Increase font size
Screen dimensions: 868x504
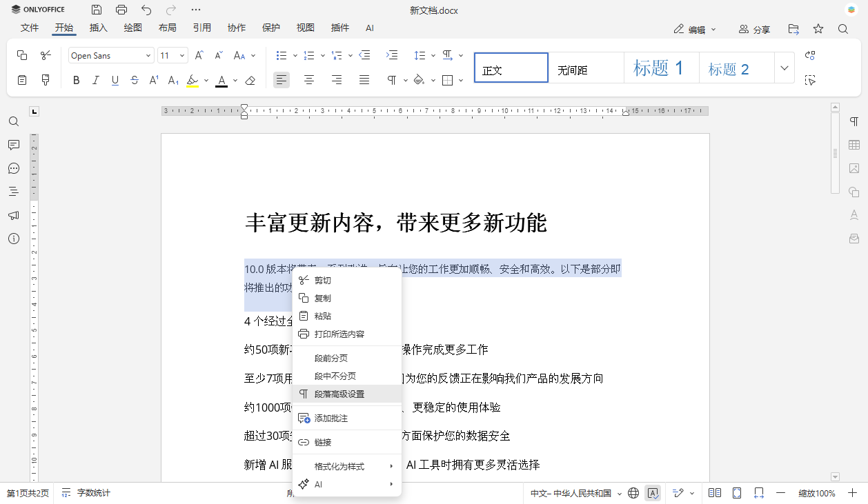click(x=199, y=56)
